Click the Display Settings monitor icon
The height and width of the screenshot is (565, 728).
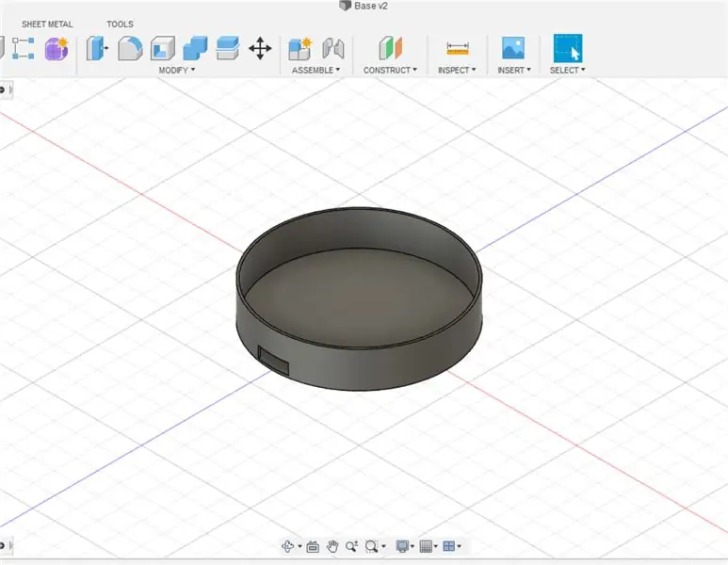[402, 546]
